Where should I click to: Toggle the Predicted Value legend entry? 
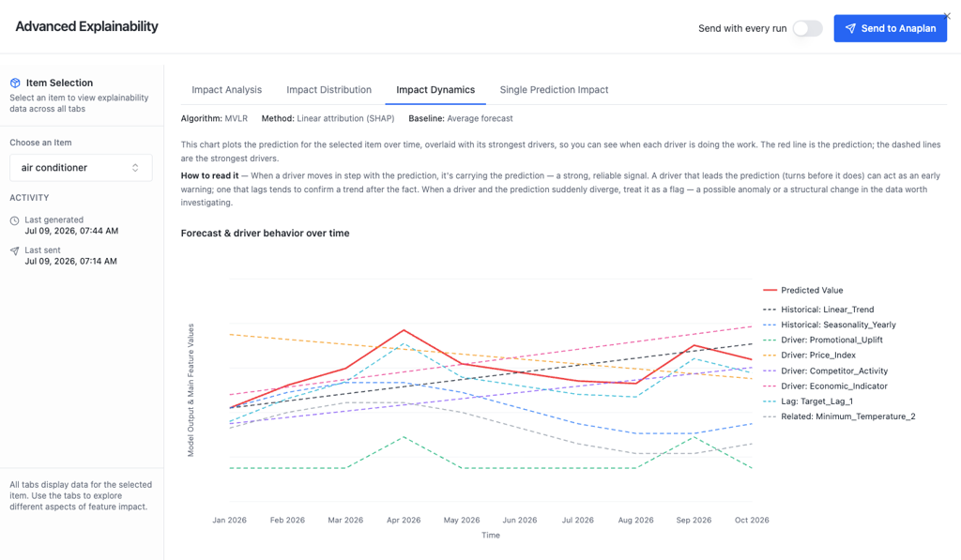click(x=803, y=291)
